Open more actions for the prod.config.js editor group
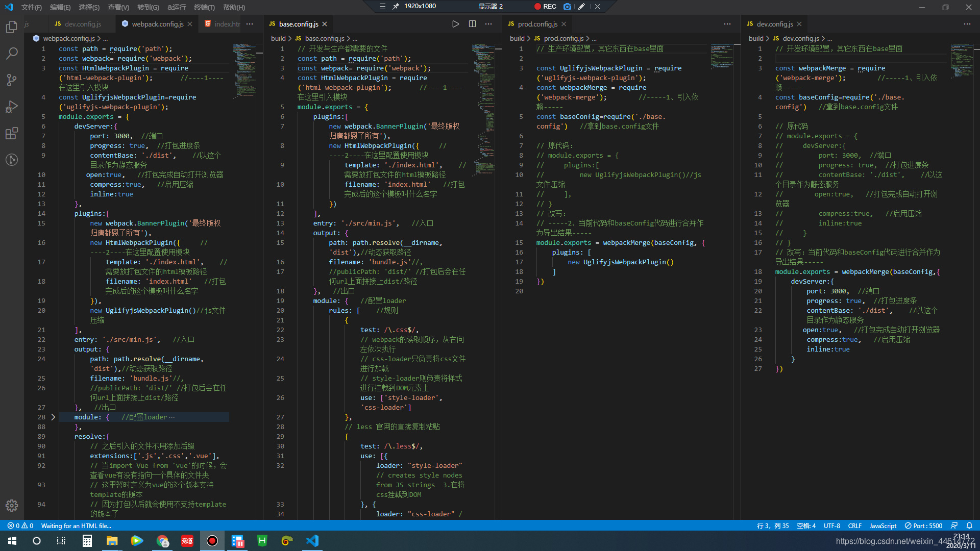Image resolution: width=980 pixels, height=551 pixels. coord(727,24)
